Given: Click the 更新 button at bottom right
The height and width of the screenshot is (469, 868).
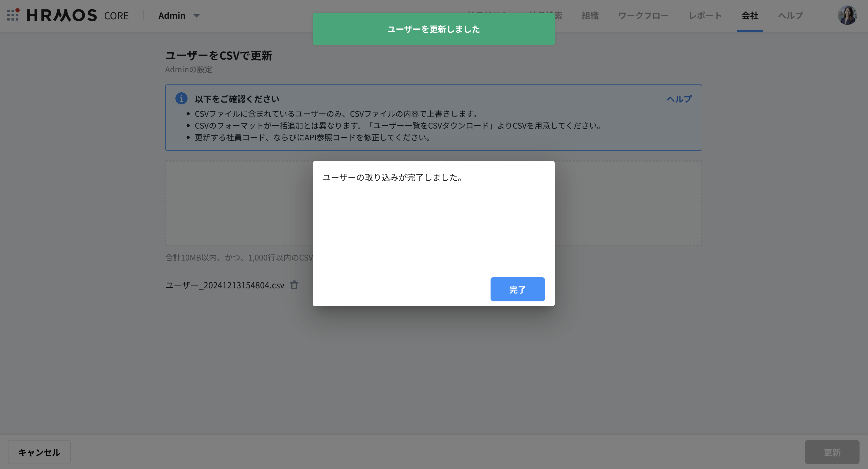Looking at the screenshot, I should (832, 452).
